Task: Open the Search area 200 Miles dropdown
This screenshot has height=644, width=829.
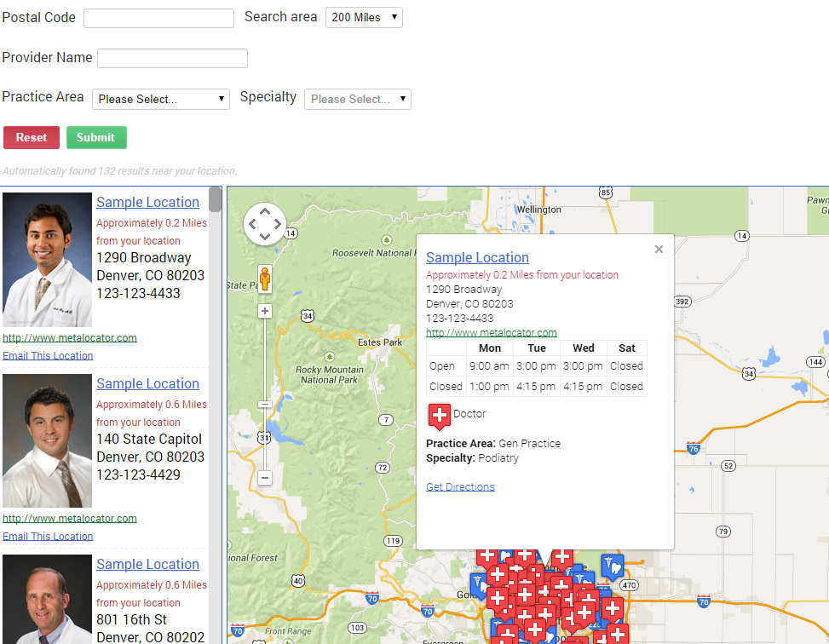Action: (x=364, y=17)
